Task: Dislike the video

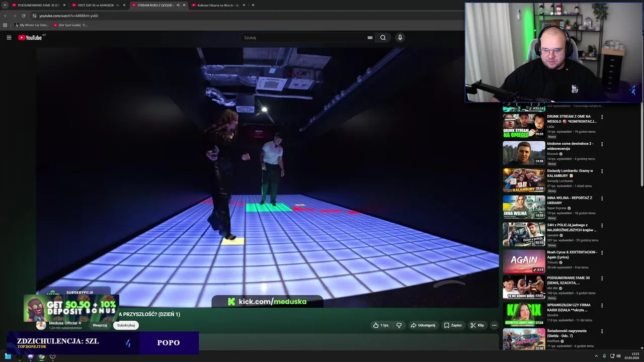Action: pyautogui.click(x=399, y=325)
